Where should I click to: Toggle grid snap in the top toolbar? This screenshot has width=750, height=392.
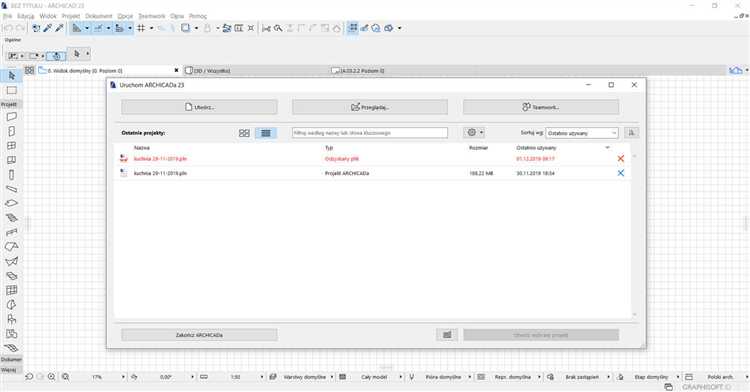(141, 28)
